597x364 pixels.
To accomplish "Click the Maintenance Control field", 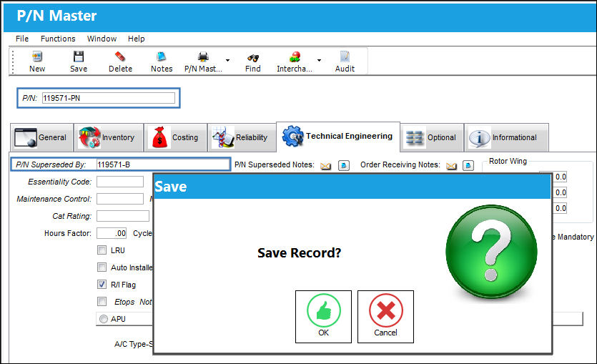I will 120,199.
